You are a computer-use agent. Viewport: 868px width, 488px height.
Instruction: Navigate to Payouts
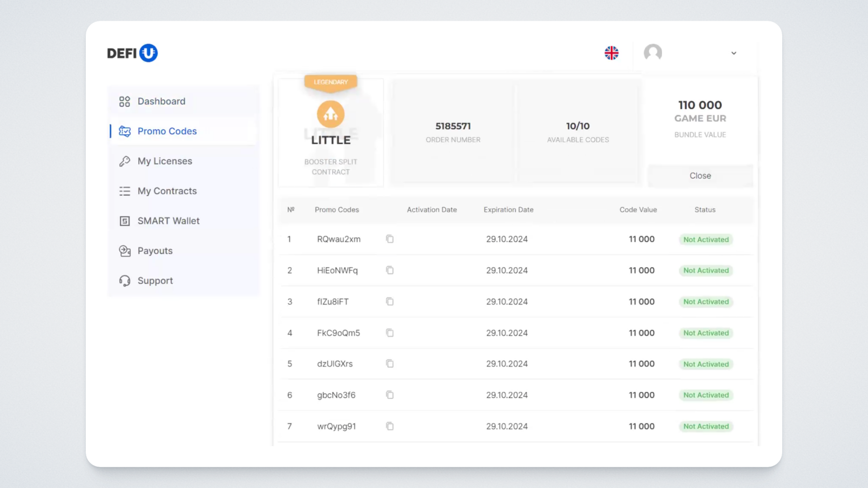point(155,251)
